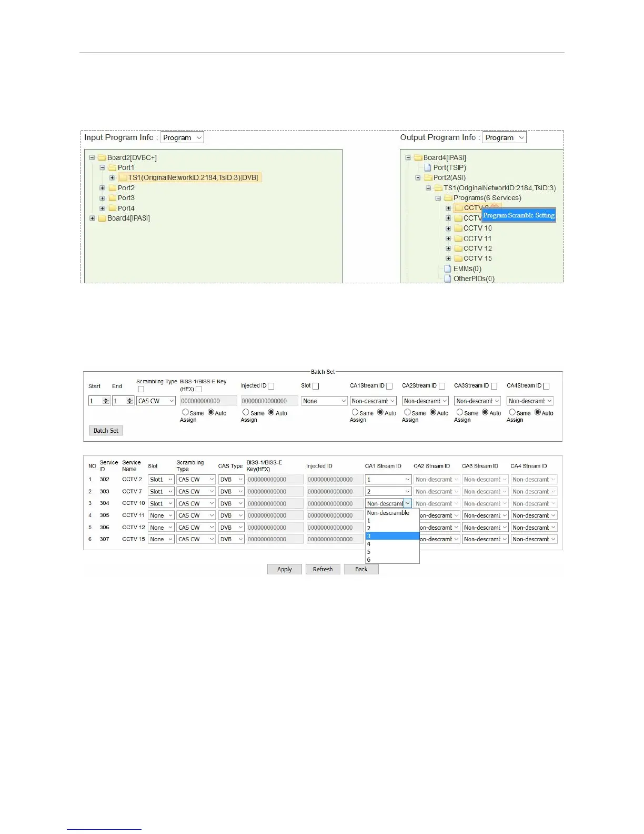This screenshot has height=834, width=644.
Task: Select the Port1 folder icon
Action: [x=112, y=167]
